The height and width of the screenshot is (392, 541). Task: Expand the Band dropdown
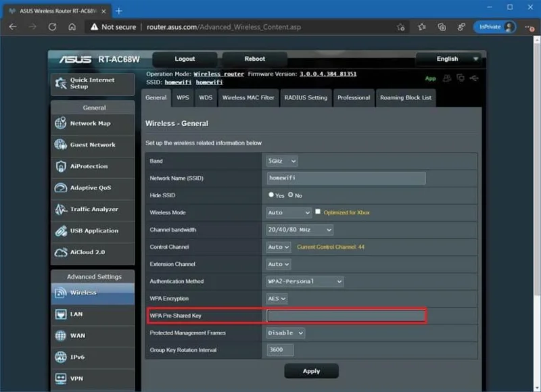tap(282, 161)
